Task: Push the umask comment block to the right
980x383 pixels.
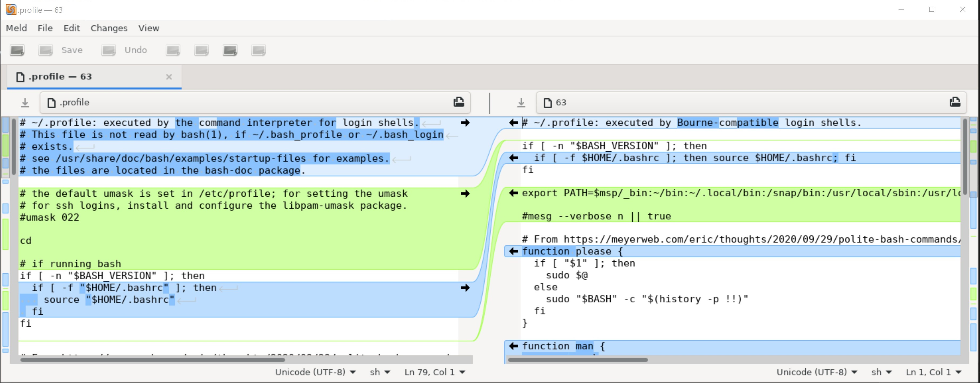Action: pyautogui.click(x=465, y=194)
